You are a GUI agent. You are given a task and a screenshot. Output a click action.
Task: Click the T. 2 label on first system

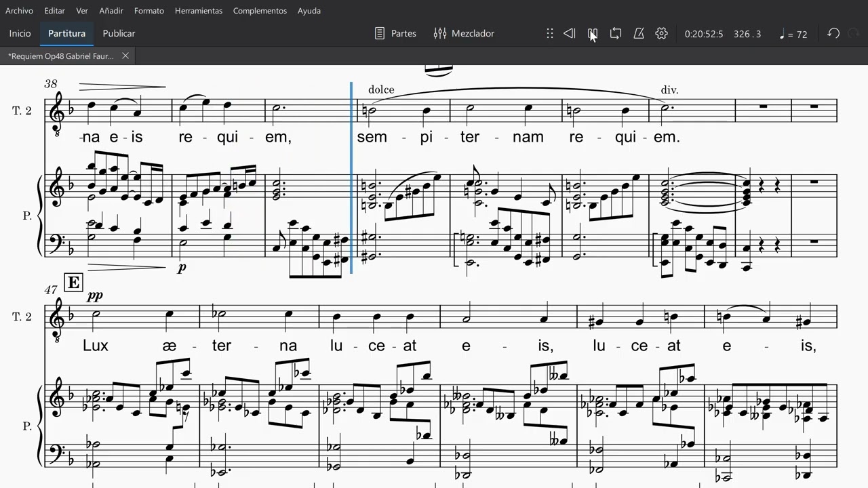(x=22, y=110)
